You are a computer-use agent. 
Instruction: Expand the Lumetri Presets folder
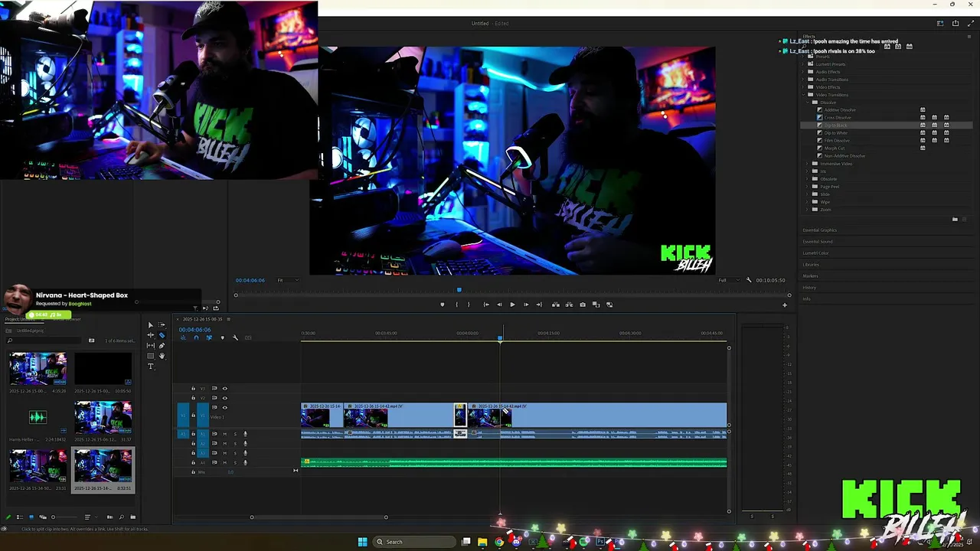[x=802, y=64]
